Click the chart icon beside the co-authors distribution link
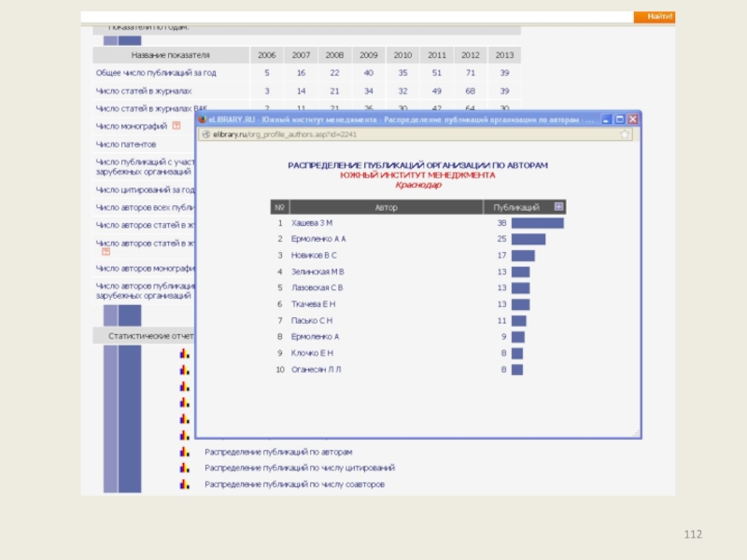The height and width of the screenshot is (560, 747). [x=185, y=485]
